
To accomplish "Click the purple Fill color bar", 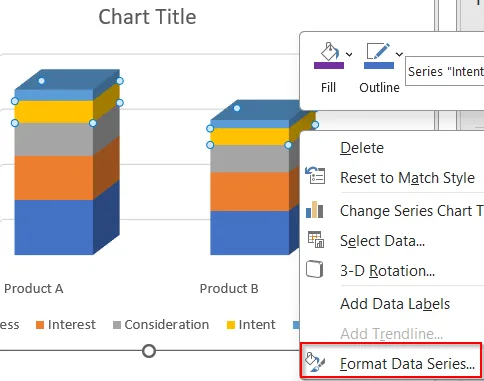I will pyautogui.click(x=329, y=65).
